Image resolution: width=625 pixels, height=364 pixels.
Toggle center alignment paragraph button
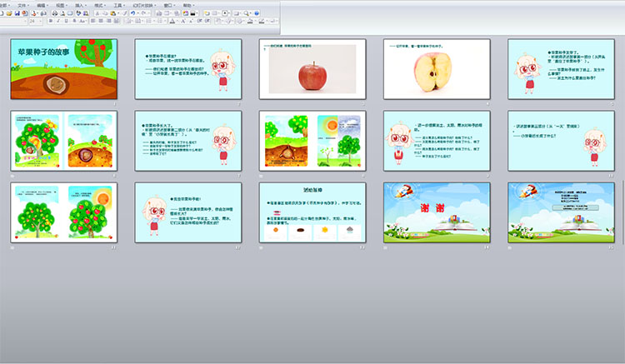click(x=101, y=21)
